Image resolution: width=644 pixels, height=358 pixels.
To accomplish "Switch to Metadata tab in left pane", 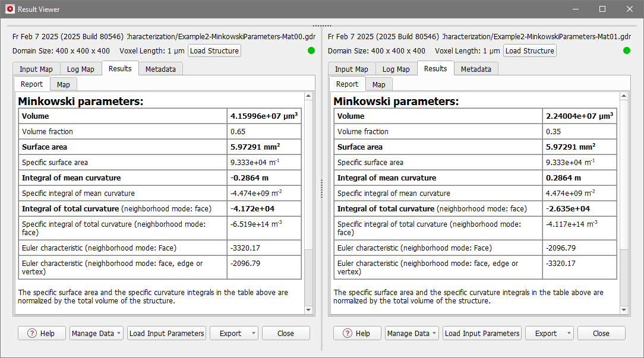I will [160, 69].
